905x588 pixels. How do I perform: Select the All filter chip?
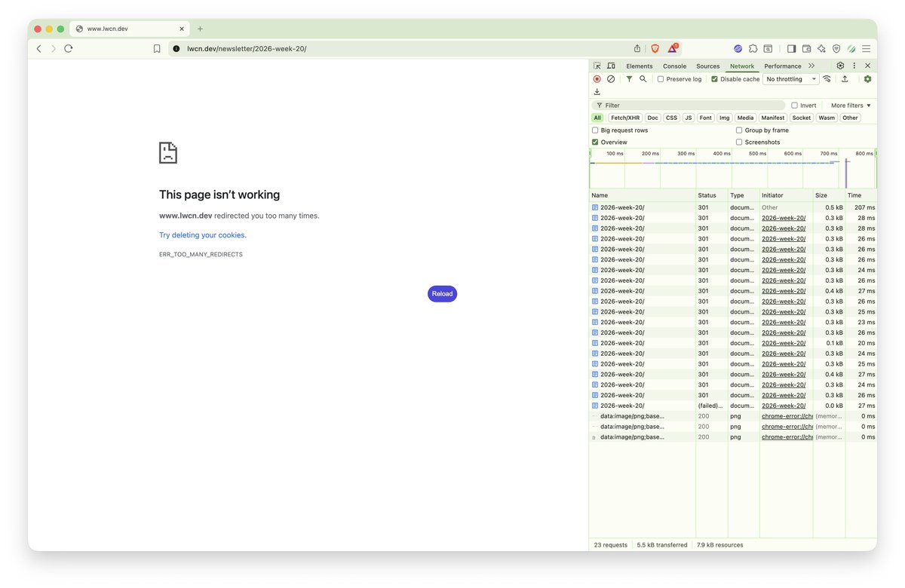597,118
